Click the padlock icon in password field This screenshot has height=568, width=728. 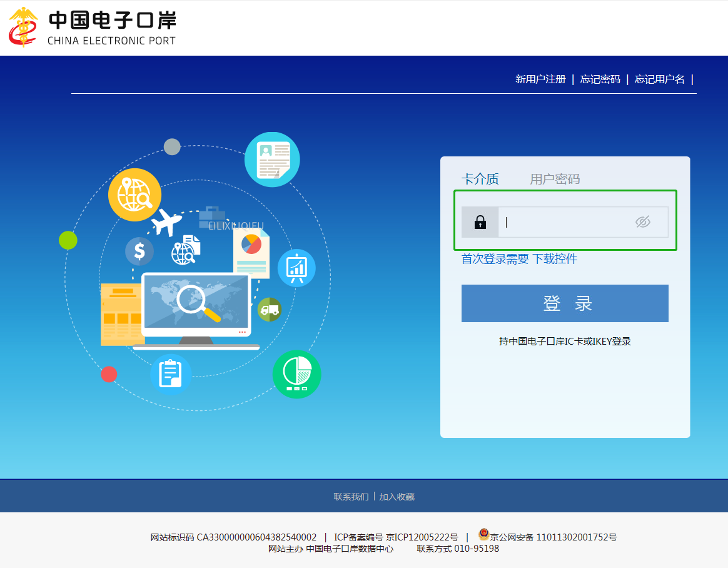(480, 222)
